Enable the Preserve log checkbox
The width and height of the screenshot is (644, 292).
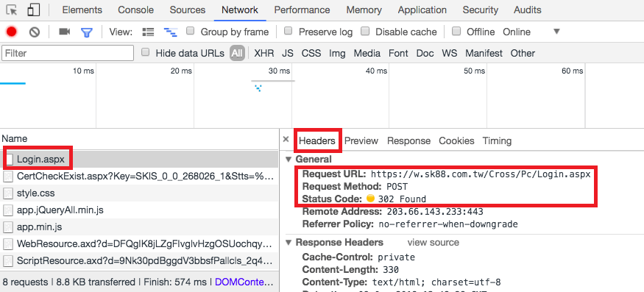289,31
